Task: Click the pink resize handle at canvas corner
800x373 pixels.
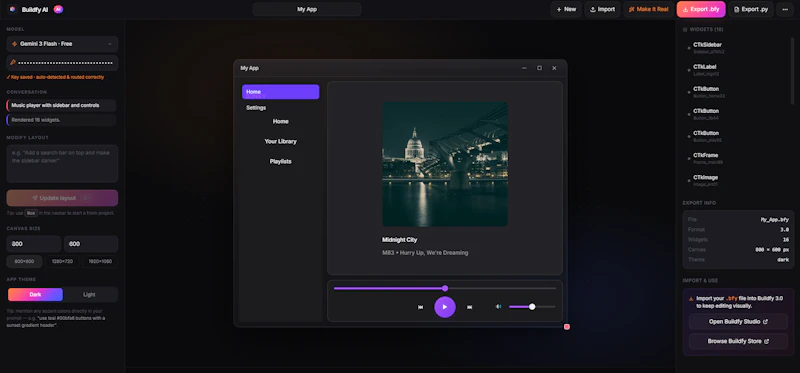Action: (567, 327)
